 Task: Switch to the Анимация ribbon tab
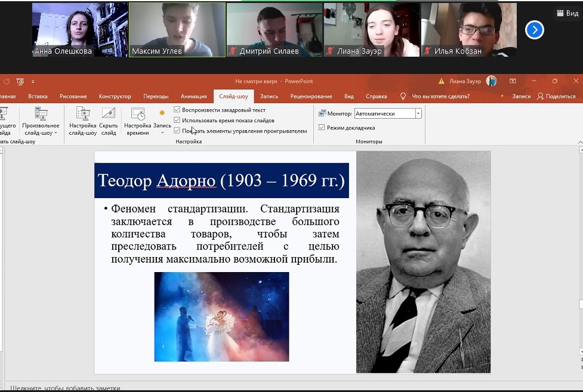coord(193,96)
